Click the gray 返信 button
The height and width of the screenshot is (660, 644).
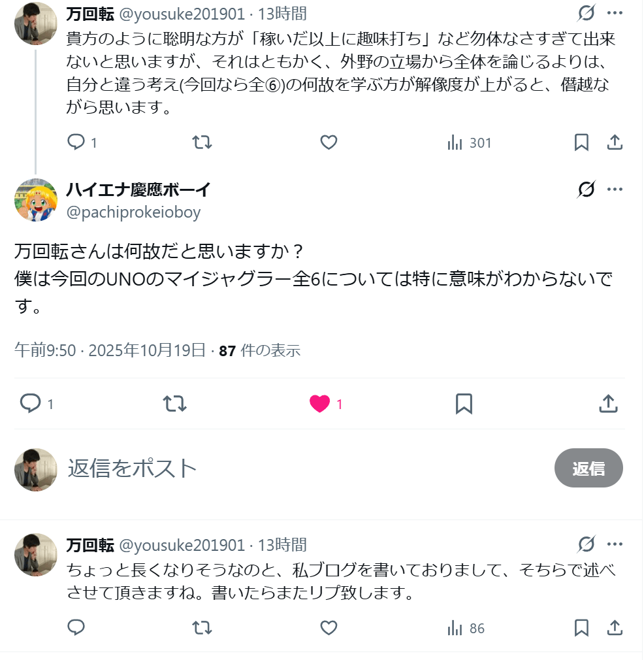(588, 468)
